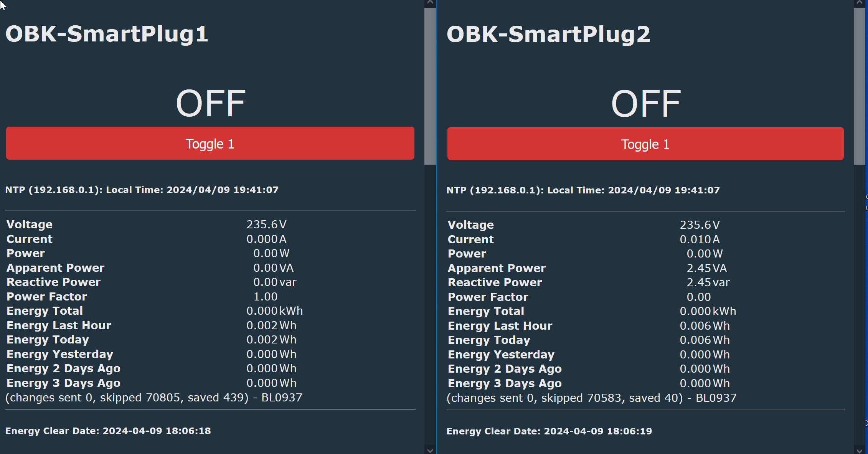The image size is (868, 454).
Task: Click scroll-down arrow of SmartPlug2 pane
Action: tap(860, 450)
